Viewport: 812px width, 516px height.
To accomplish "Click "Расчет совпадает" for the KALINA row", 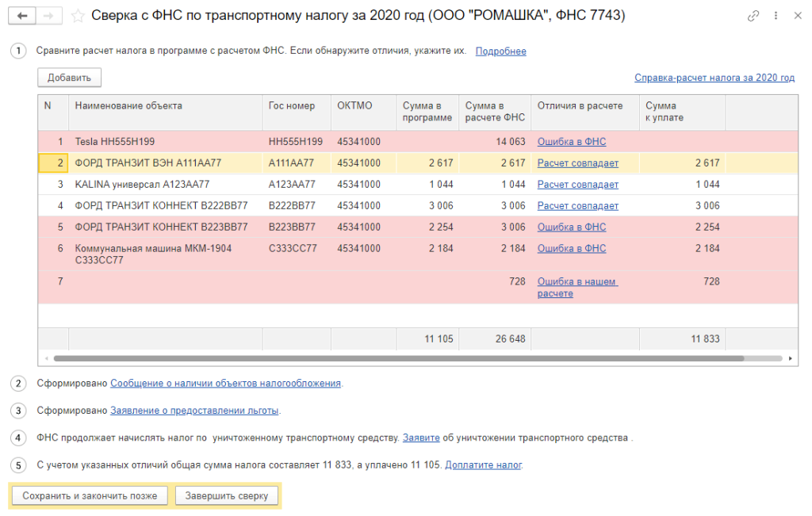I will pos(577,185).
